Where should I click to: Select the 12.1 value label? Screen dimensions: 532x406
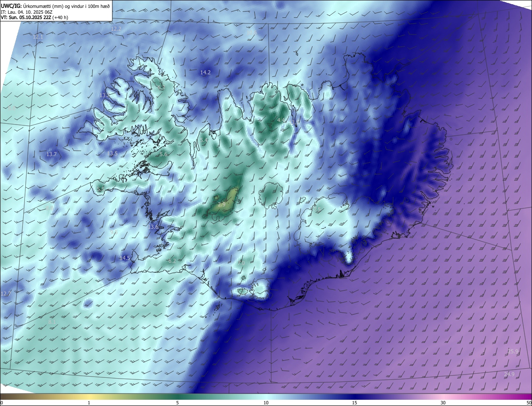tap(38, 37)
